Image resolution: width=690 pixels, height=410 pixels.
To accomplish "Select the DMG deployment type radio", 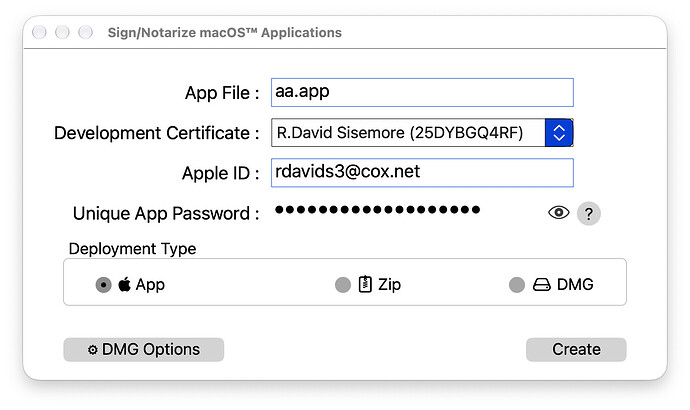I will (x=517, y=285).
